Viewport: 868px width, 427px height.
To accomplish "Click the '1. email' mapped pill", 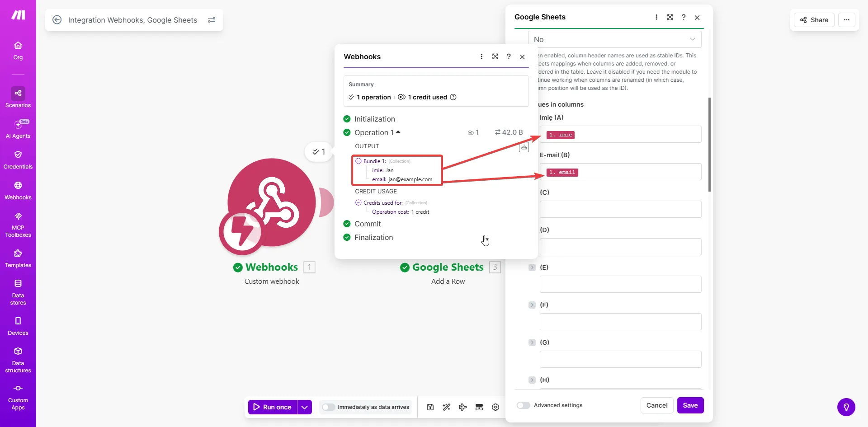I will tap(562, 172).
